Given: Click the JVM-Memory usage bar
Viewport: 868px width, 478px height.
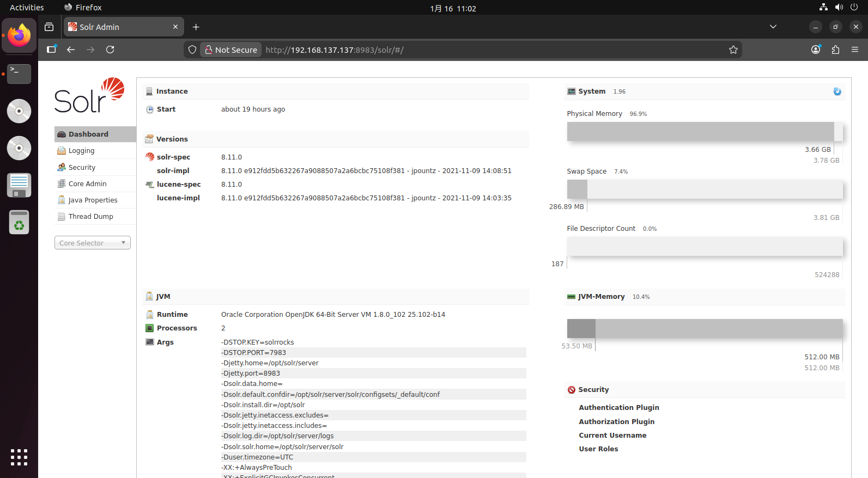Looking at the screenshot, I should pos(705,328).
